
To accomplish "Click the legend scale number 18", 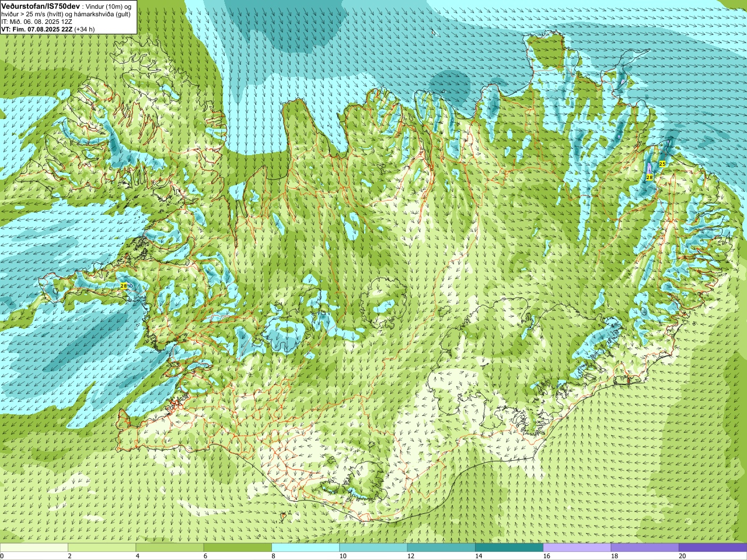I will click(x=614, y=556).
